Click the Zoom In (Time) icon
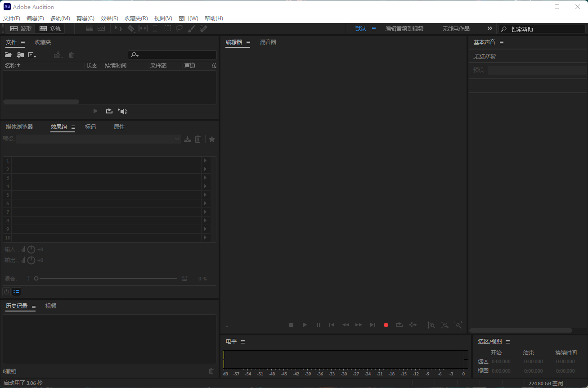Screen dimensions: 588x388 coord(458,325)
